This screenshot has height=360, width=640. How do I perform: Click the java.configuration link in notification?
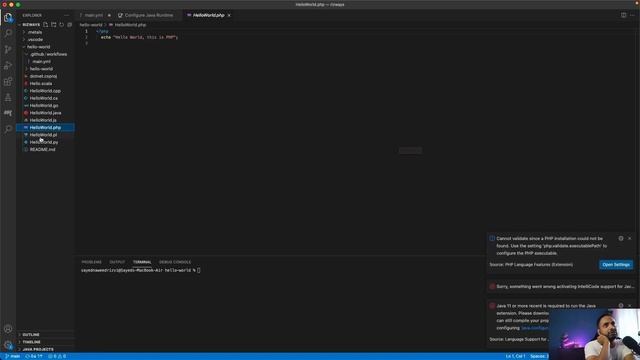coord(535,328)
